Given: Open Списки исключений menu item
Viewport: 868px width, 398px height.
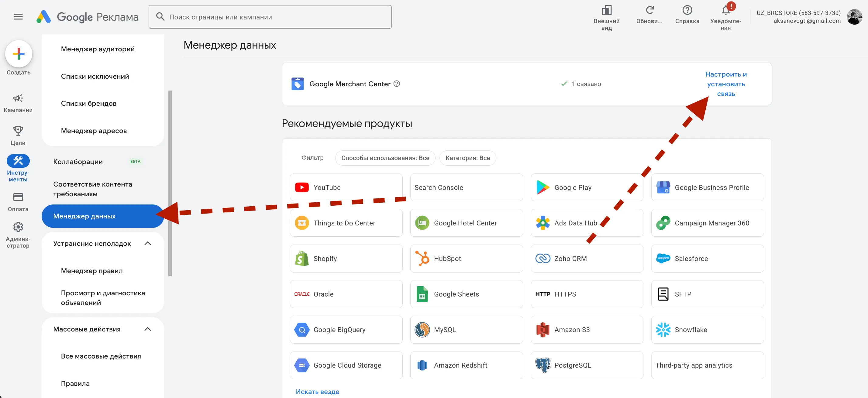Looking at the screenshot, I should 95,77.
